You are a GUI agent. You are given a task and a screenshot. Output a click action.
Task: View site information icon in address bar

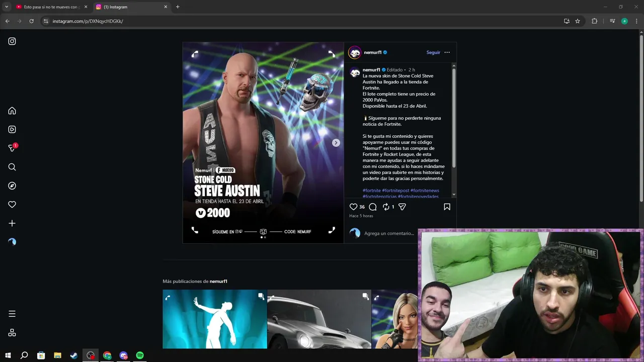click(46, 21)
